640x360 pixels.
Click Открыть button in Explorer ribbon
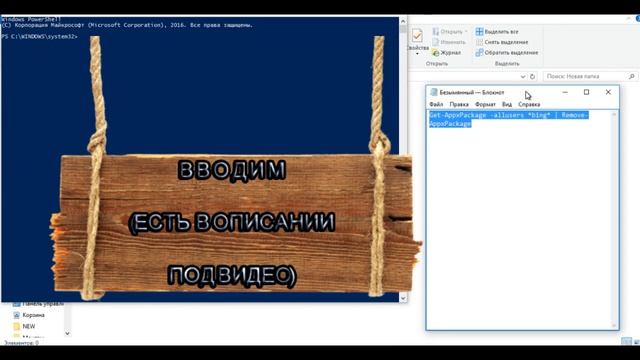pyautogui.click(x=449, y=31)
